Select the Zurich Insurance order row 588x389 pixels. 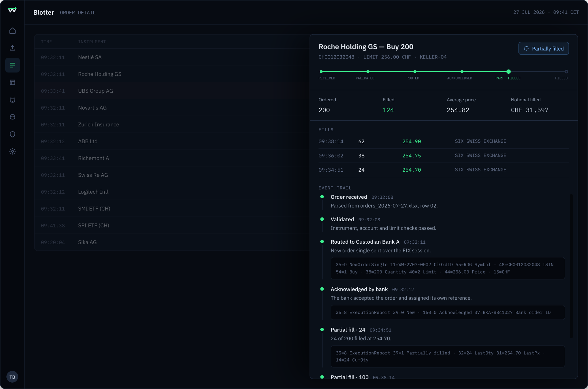(172, 125)
